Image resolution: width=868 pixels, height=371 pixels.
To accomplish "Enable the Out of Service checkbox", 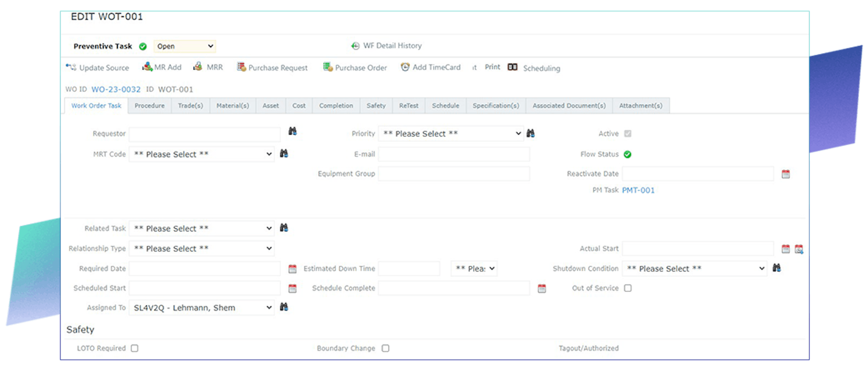I will click(x=628, y=288).
